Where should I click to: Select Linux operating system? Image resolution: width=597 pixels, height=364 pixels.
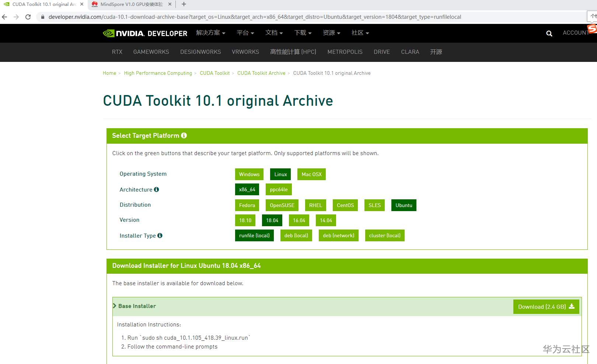click(x=280, y=174)
